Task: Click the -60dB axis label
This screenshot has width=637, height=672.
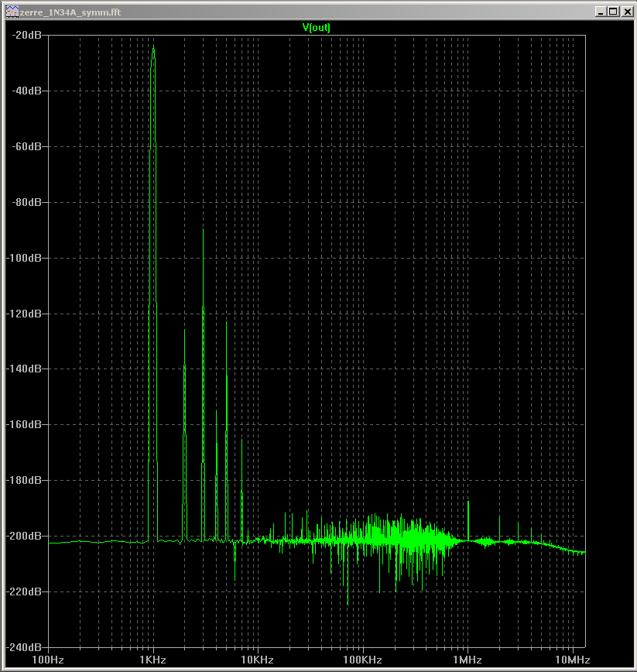Action: coord(26,146)
